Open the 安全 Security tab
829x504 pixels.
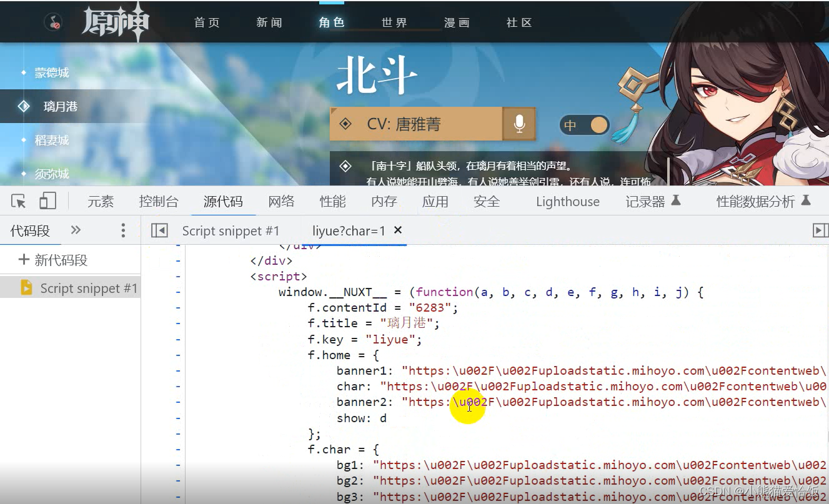tap(486, 201)
